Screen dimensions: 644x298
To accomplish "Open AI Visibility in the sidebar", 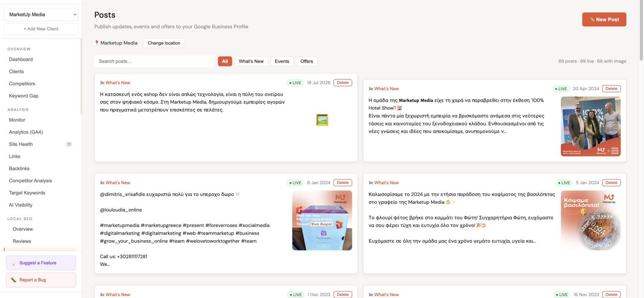I will pos(21,205).
